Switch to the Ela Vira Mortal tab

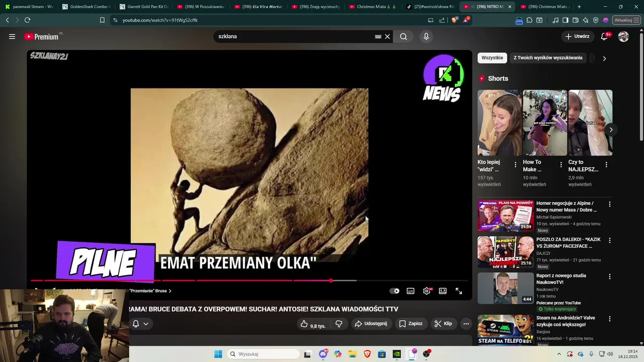point(258,7)
